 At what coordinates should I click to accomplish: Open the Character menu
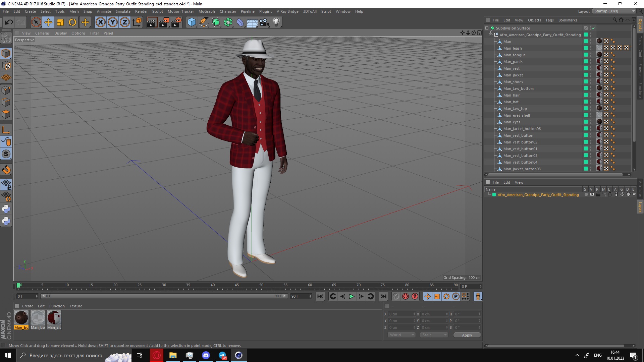click(x=228, y=11)
